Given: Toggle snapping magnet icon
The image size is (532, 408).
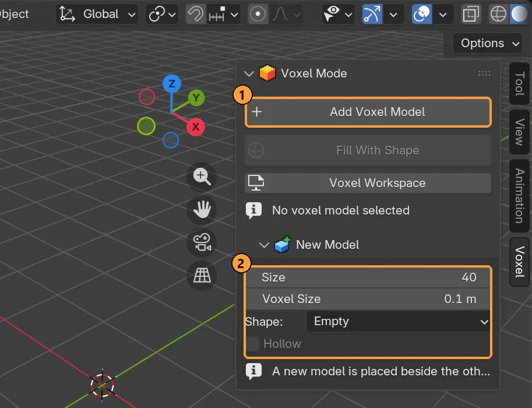Looking at the screenshot, I should pyautogui.click(x=196, y=14).
